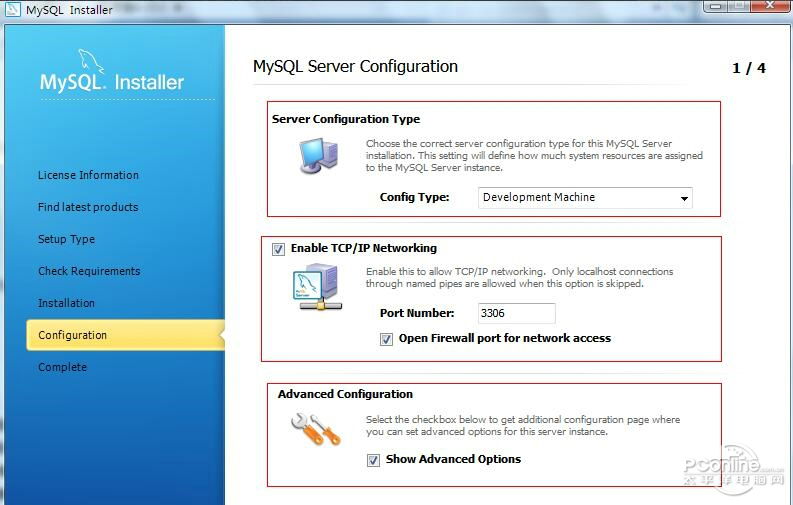
Task: Click the MySQL server network icon
Action: click(318, 287)
